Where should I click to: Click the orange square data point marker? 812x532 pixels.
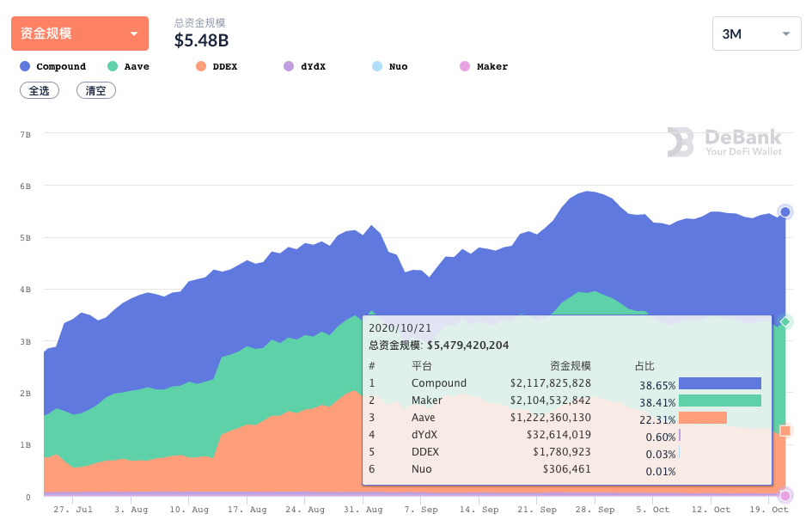(x=785, y=431)
